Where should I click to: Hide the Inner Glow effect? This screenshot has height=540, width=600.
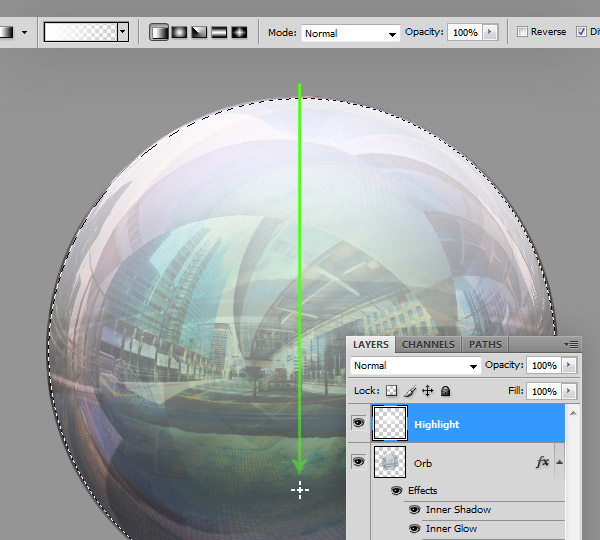point(414,529)
